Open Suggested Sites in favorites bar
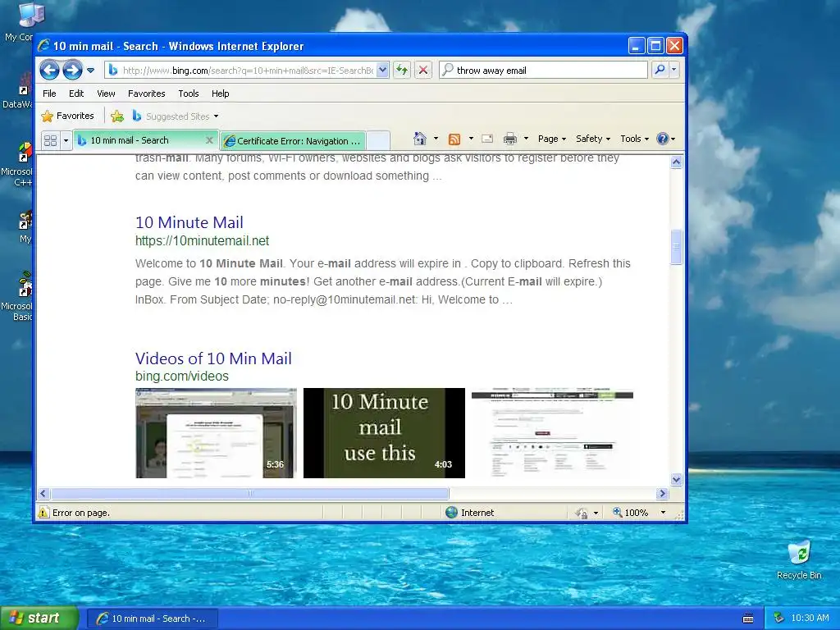This screenshot has height=630, width=840. coord(176,116)
